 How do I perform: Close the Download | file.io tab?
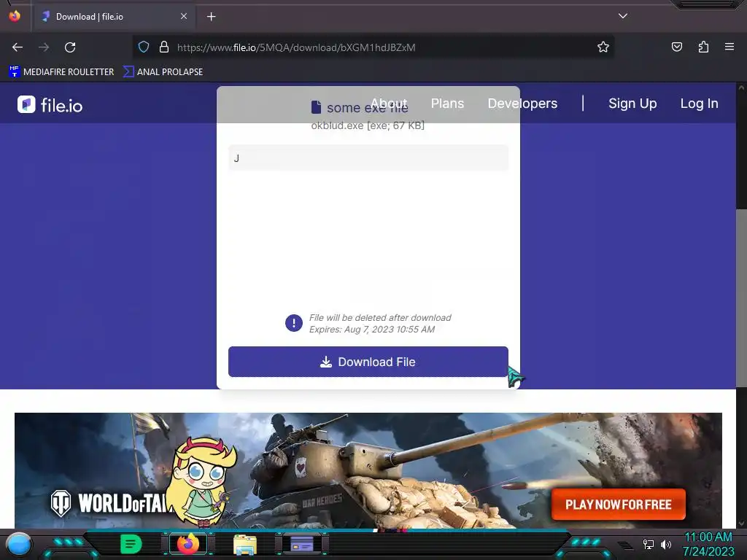tap(183, 16)
